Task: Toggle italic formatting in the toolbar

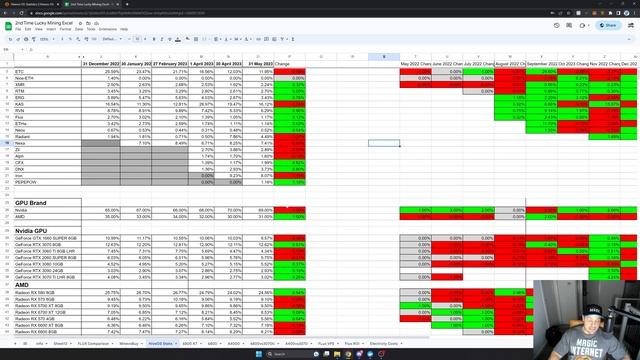Action: pyautogui.click(x=162, y=39)
